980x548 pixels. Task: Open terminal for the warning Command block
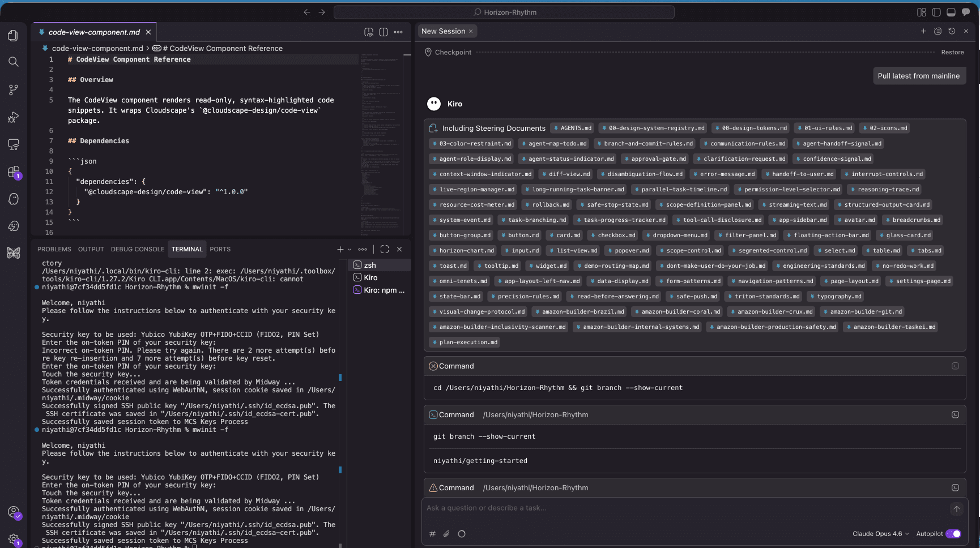click(x=955, y=488)
